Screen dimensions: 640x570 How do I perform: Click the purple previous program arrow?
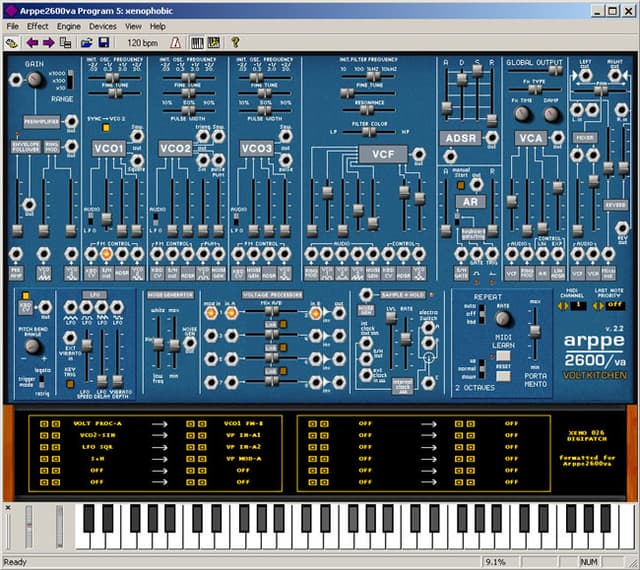[x=31, y=43]
